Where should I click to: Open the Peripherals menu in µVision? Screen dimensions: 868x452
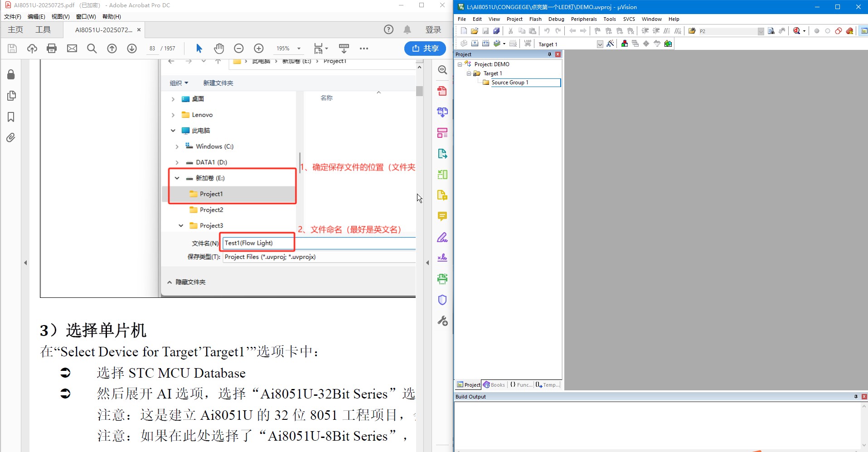(584, 19)
